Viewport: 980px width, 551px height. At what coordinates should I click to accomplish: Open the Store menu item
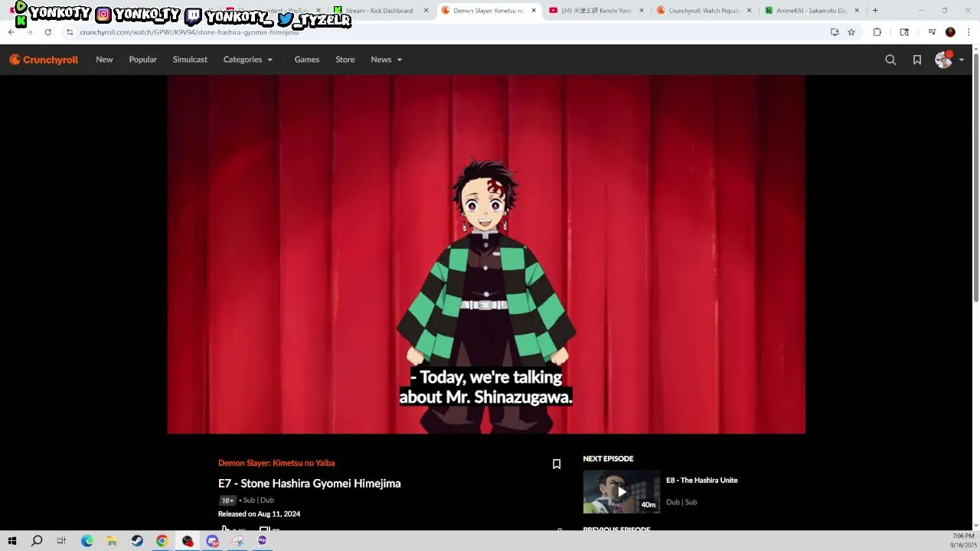point(345,60)
